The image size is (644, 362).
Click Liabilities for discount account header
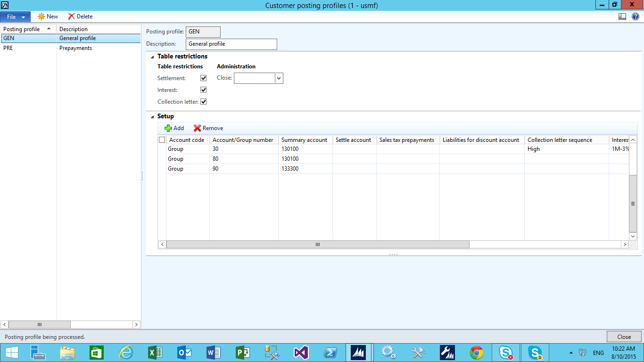pyautogui.click(x=482, y=140)
